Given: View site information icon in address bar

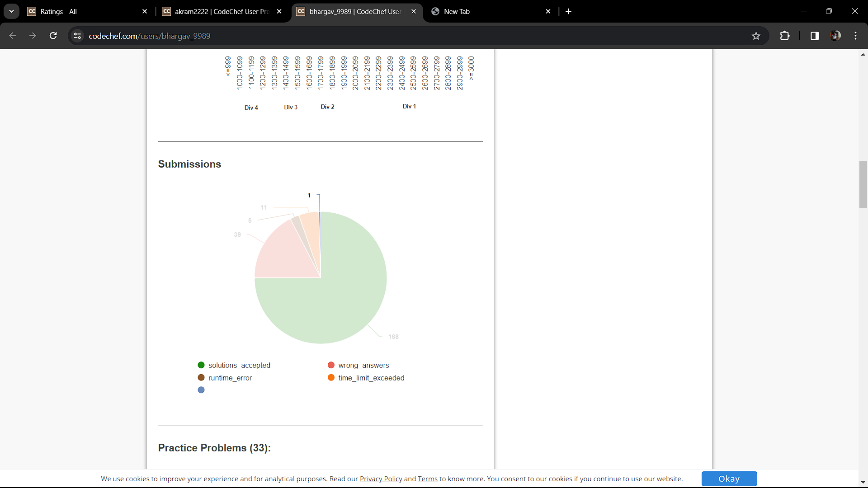Looking at the screenshot, I should pos(77,36).
